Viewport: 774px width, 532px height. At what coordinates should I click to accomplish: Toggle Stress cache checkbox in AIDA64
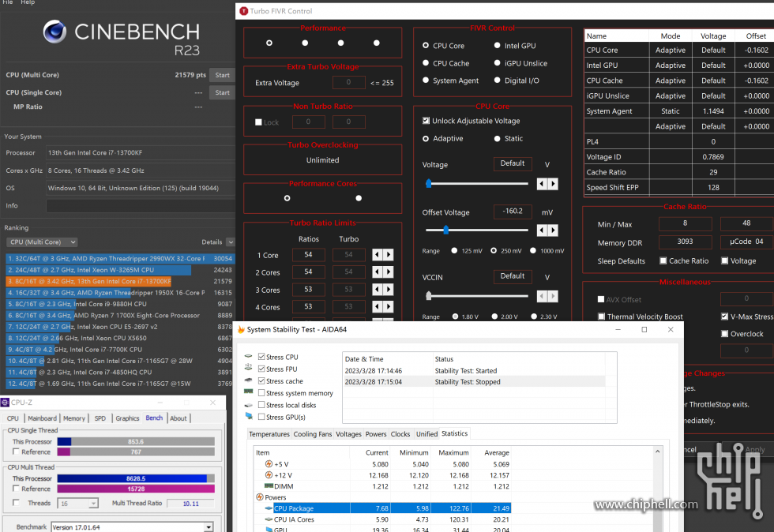(261, 380)
